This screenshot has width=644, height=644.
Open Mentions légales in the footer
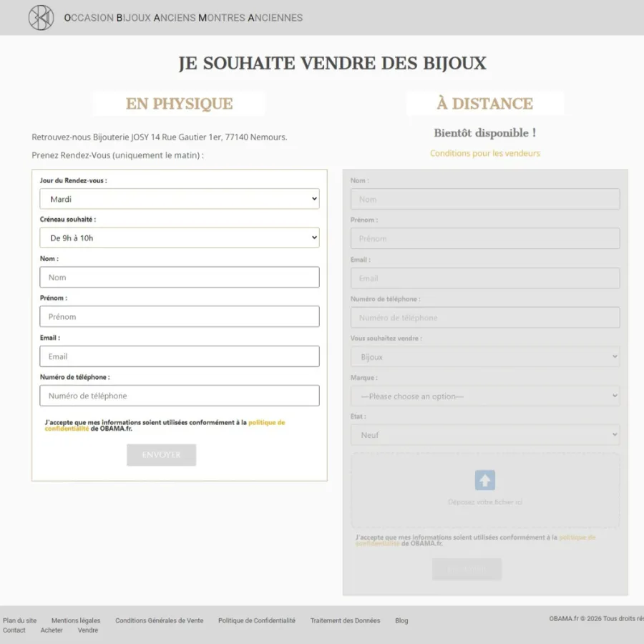pos(76,620)
